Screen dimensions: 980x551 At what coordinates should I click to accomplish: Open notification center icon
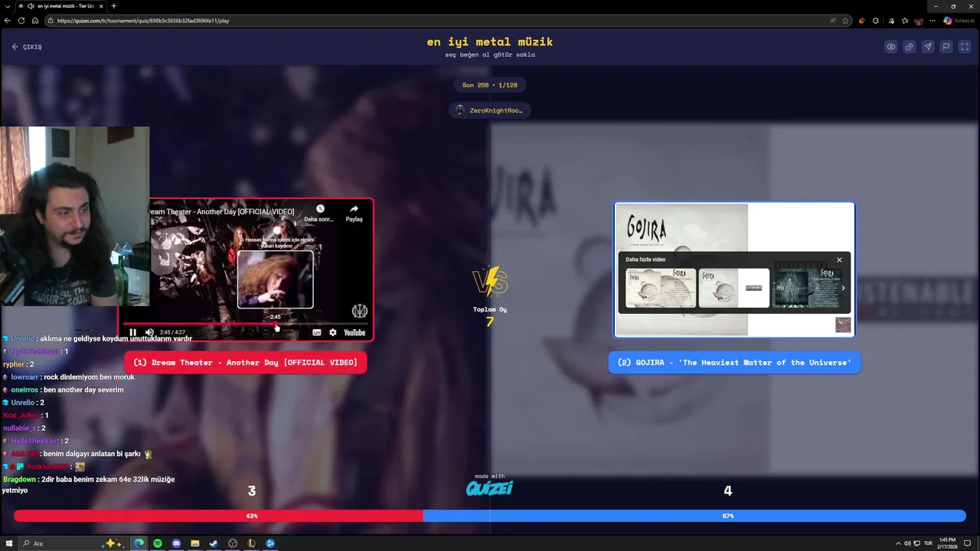[968, 543]
